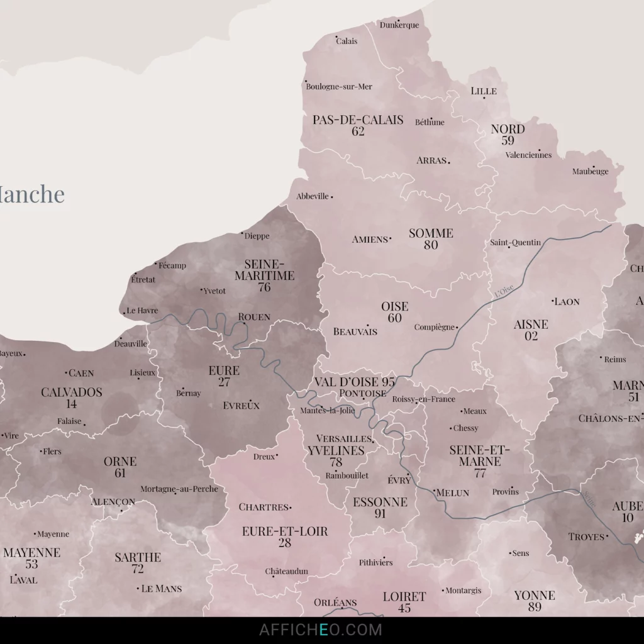
Task: Select the AISNE 02 department label
Action: 531,330
